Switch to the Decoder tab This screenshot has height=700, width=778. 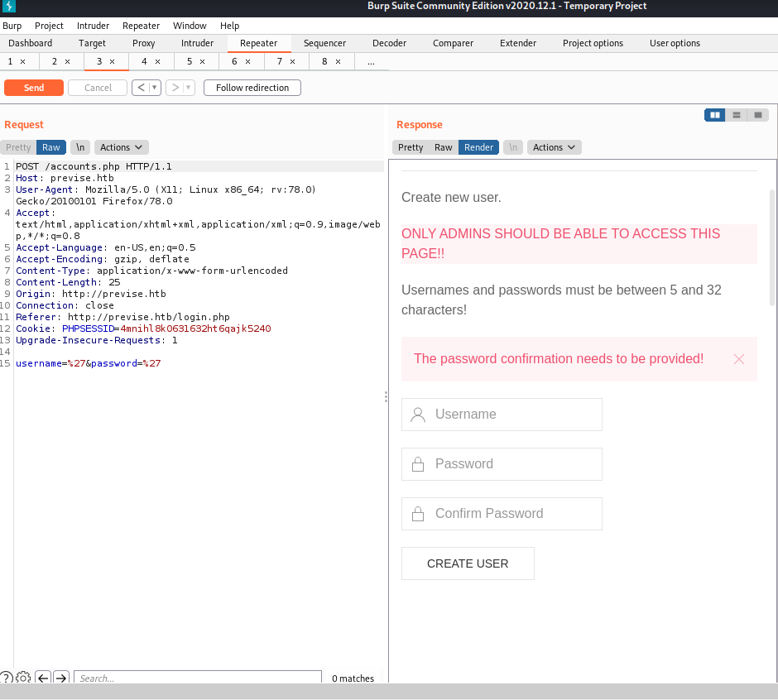pos(389,43)
